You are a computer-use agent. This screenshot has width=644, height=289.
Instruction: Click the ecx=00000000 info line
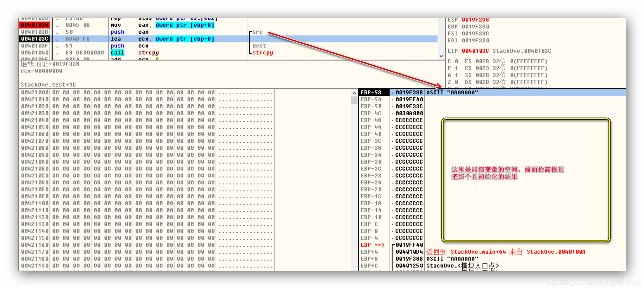click(42, 71)
